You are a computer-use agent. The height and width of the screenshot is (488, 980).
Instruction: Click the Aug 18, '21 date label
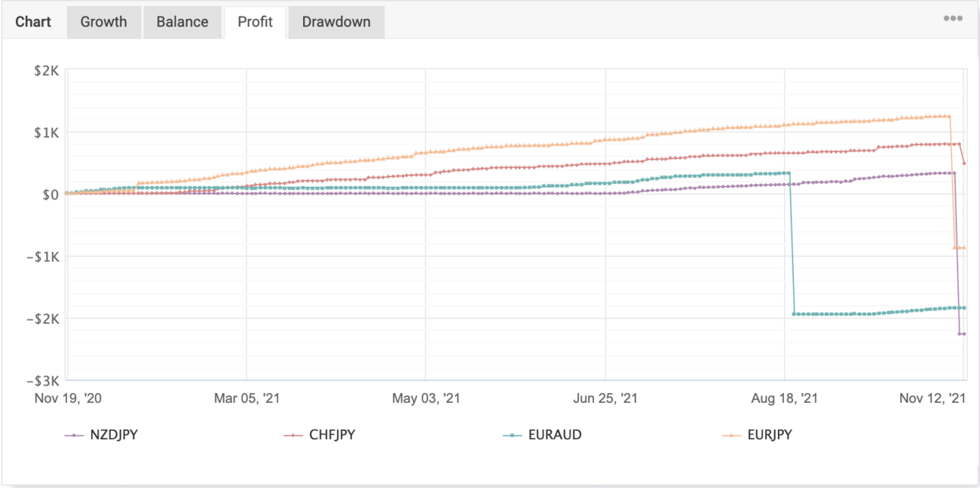tap(785, 398)
